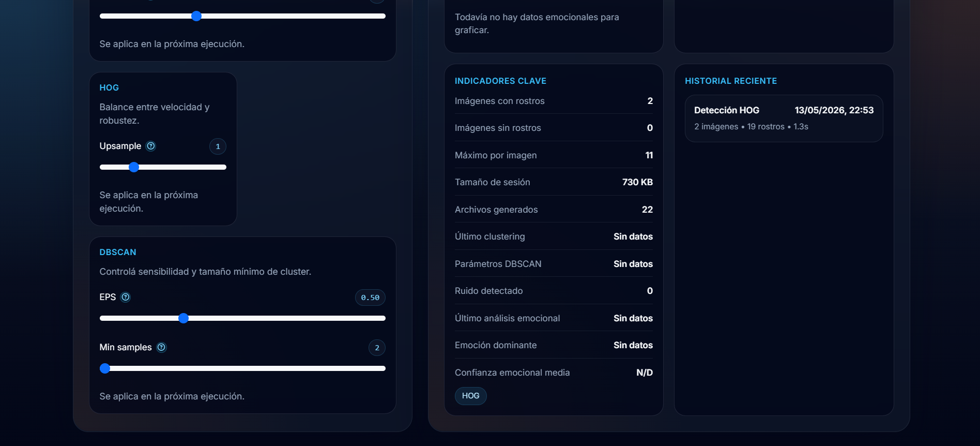Click the Ruido detectado label
The image size is (980, 446).
tap(488, 291)
